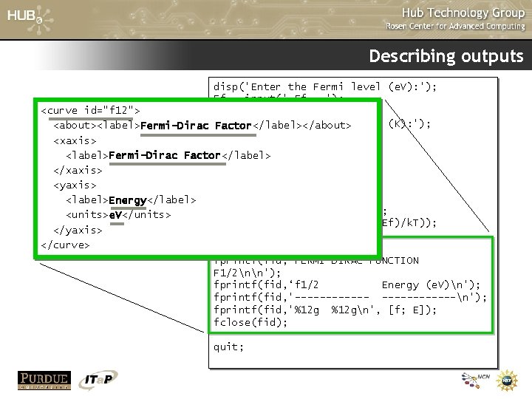Click the HUB zero logo
532x399 pixels.
click(30, 18)
